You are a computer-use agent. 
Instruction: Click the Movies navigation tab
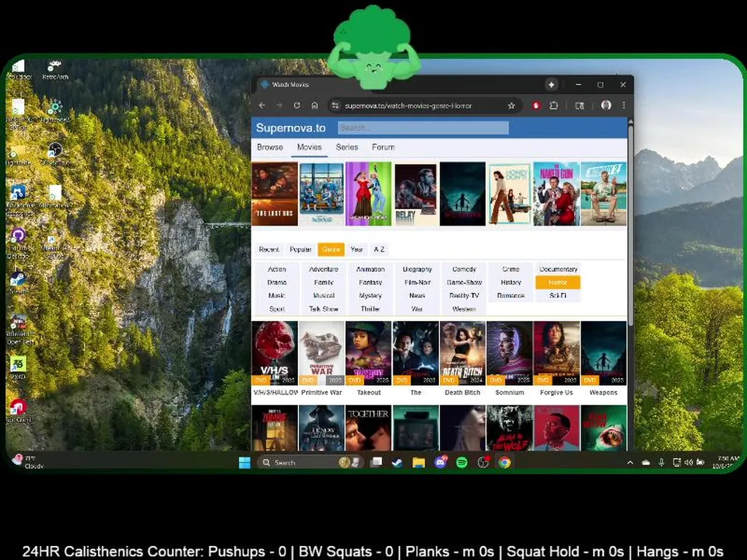click(309, 147)
